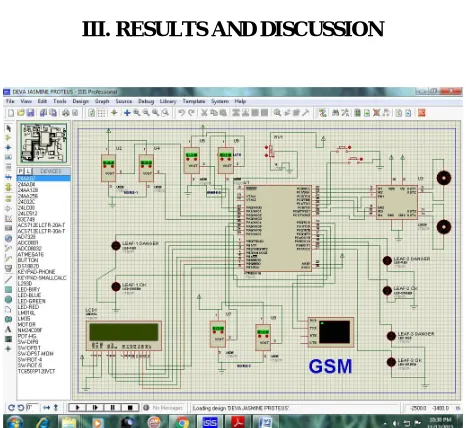Click the L library manage button
Viewport: 466px width, 428px height.
[28, 171]
